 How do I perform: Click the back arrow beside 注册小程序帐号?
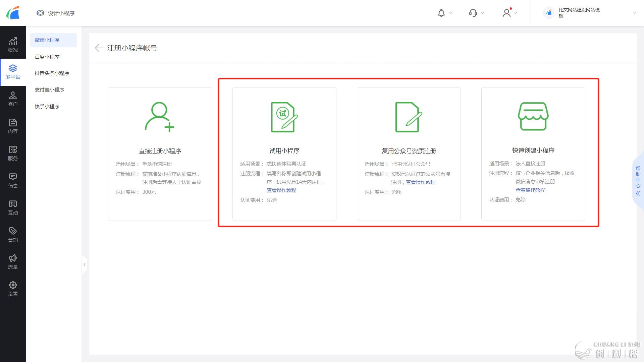coord(99,48)
